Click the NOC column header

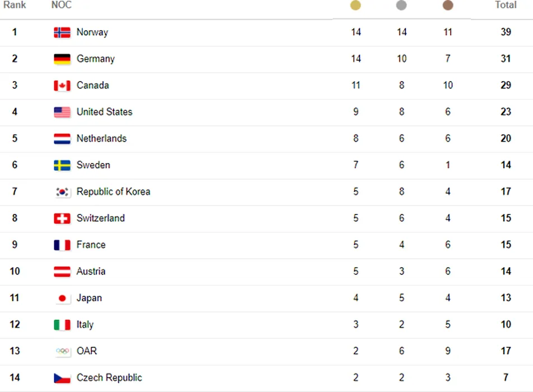(62, 4)
